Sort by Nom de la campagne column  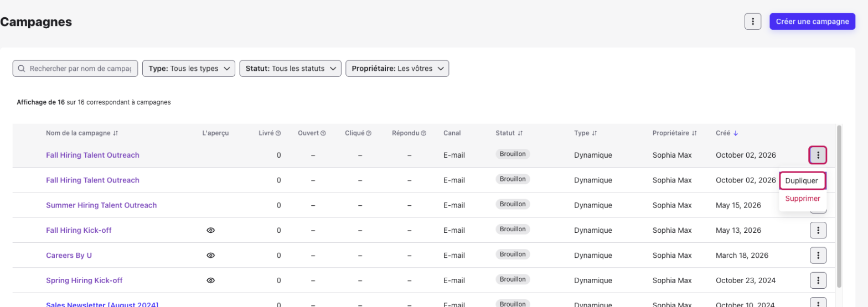82,133
